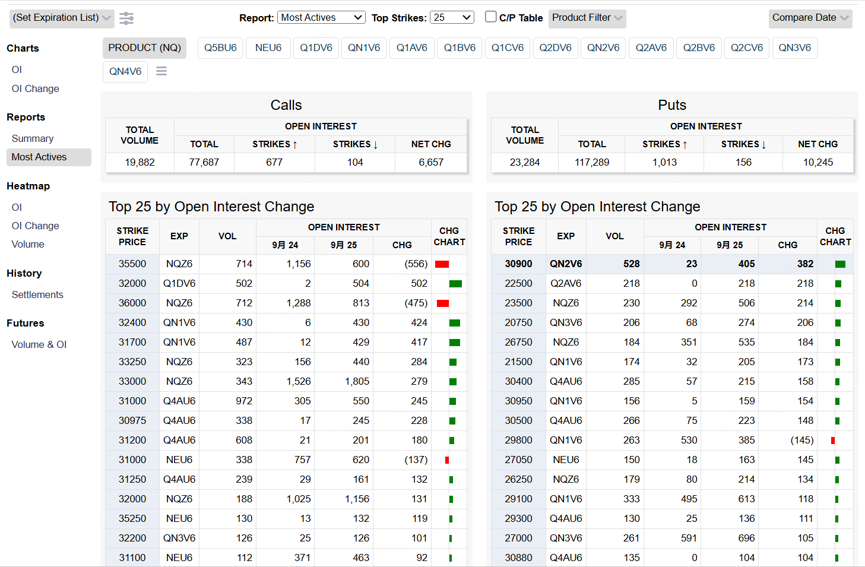Open the Set Expiration List dropdown

[x=62, y=18]
